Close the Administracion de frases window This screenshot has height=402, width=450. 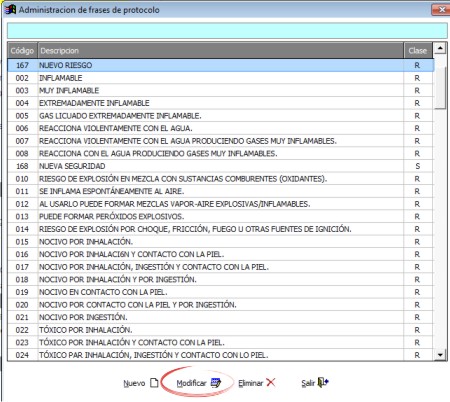click(x=441, y=10)
